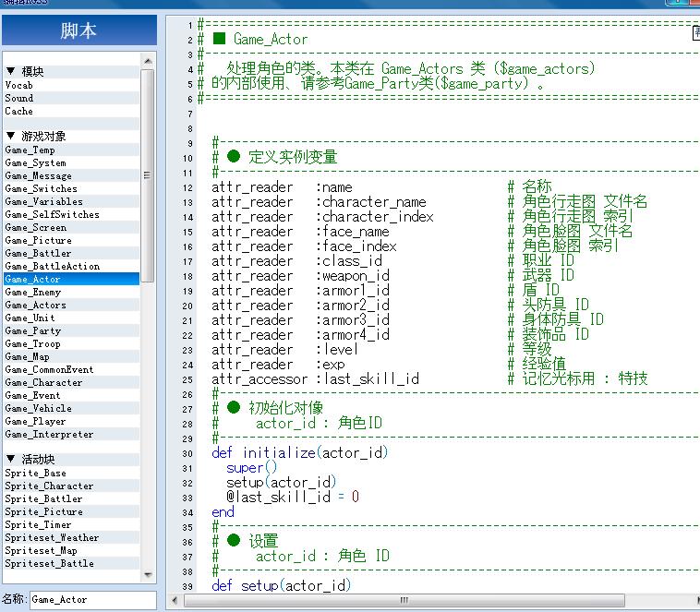This screenshot has width=700, height=612.
Task: Click the editor horizontal scroll-left arrow
Action: [x=175, y=600]
